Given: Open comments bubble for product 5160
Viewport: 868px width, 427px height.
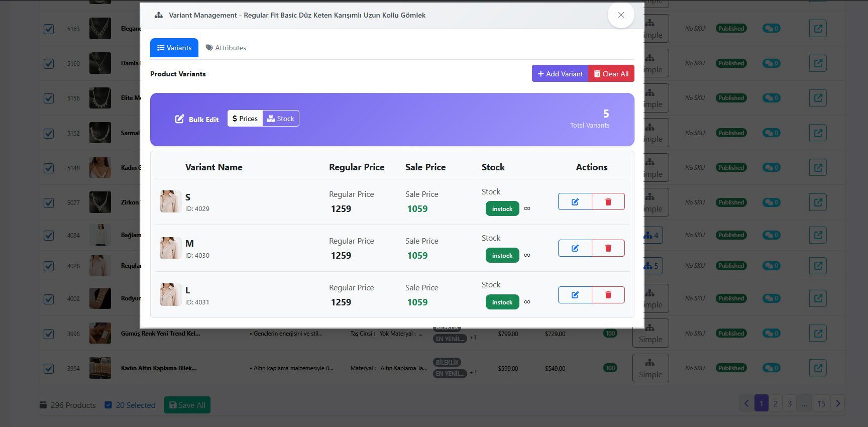Looking at the screenshot, I should pos(771,63).
